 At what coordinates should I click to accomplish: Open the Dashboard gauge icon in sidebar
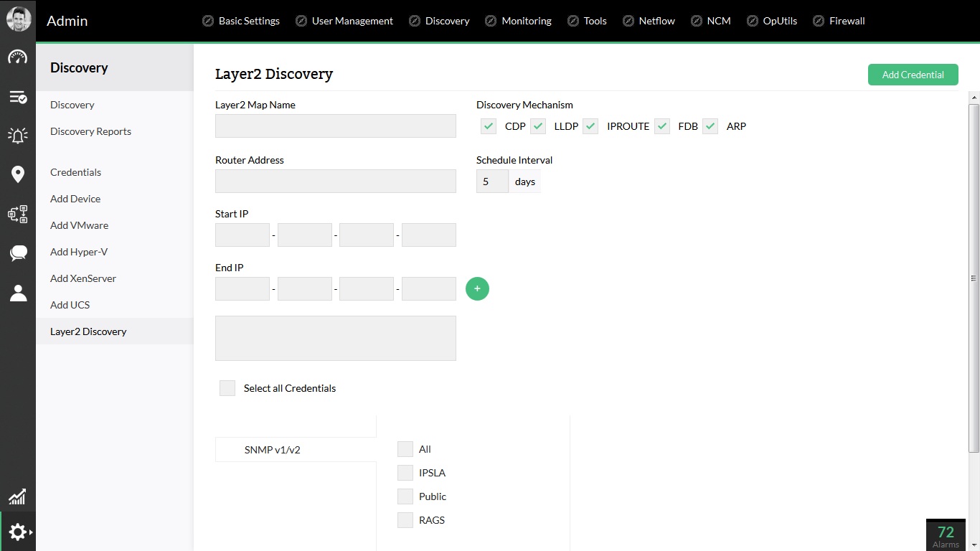point(18,57)
